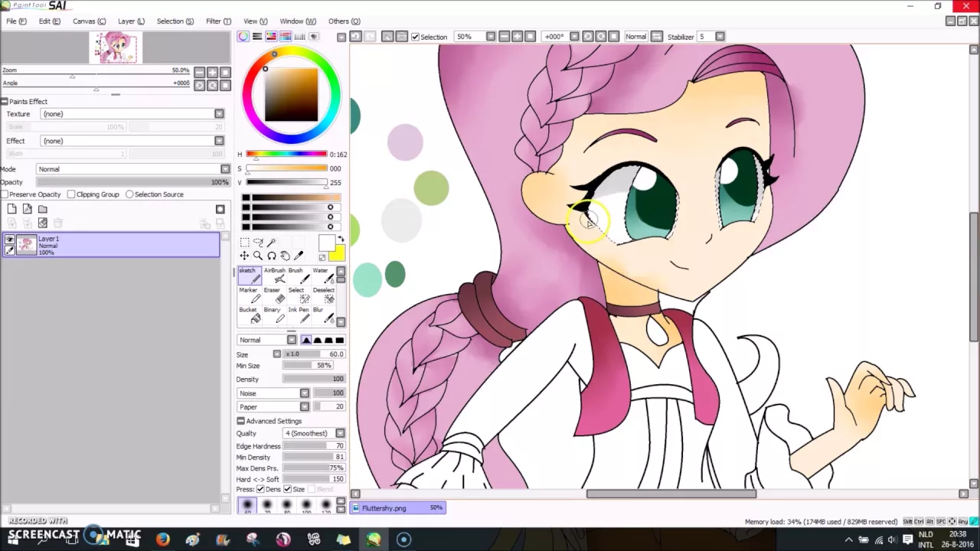This screenshot has width=980, height=551.
Task: Toggle transparent color switch below swatches
Action: tap(322, 258)
